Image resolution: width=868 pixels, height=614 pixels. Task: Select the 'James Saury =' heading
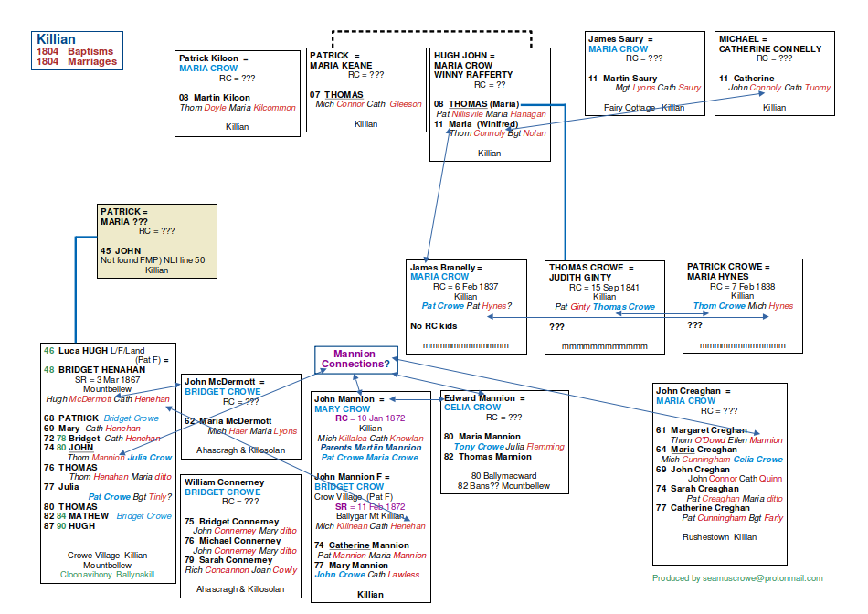[x=620, y=39]
